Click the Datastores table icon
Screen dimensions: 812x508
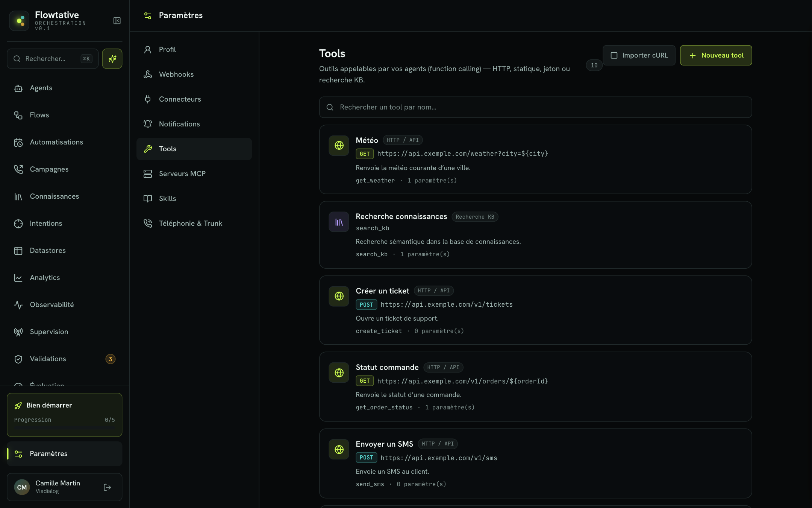click(18, 251)
